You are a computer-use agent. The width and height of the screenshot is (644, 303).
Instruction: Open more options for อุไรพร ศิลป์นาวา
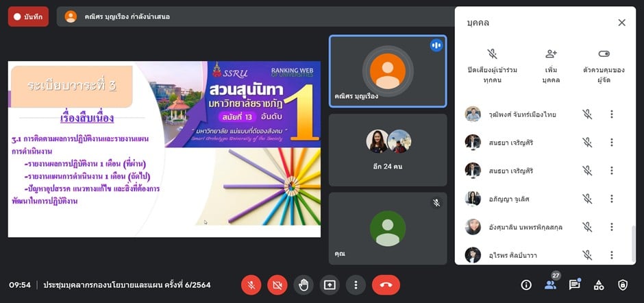tap(612, 255)
